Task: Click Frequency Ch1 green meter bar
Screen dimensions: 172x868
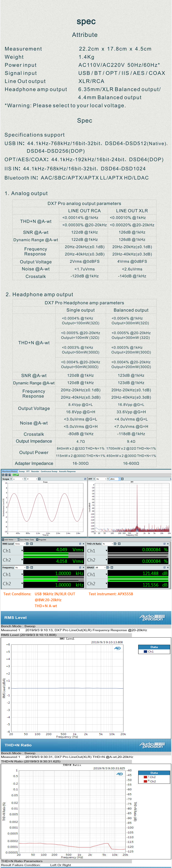Action: 53,577
